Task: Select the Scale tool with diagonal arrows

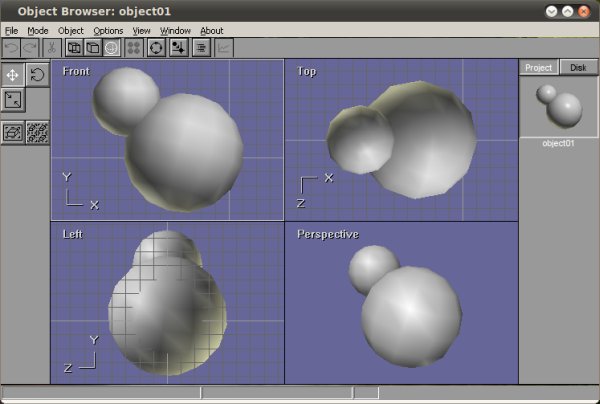Action: coord(13,99)
